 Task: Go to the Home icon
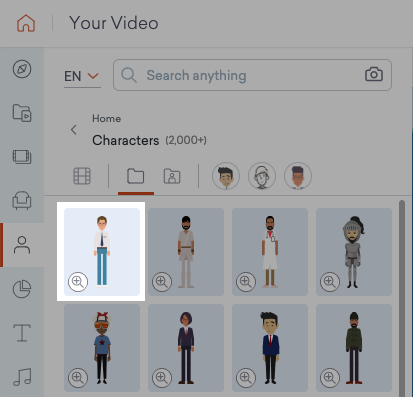(26, 23)
